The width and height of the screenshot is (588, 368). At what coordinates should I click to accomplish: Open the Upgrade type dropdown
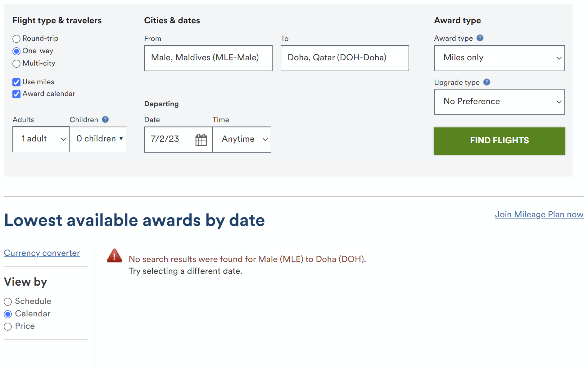(x=499, y=102)
